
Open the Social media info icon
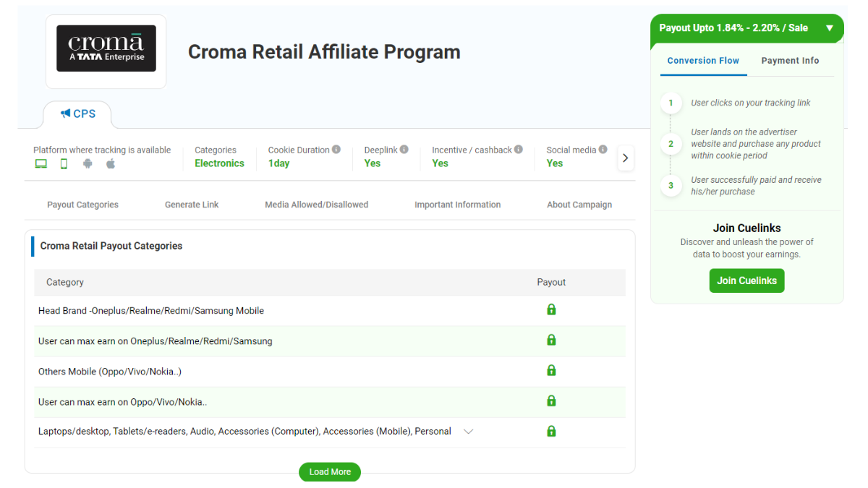pyautogui.click(x=603, y=148)
